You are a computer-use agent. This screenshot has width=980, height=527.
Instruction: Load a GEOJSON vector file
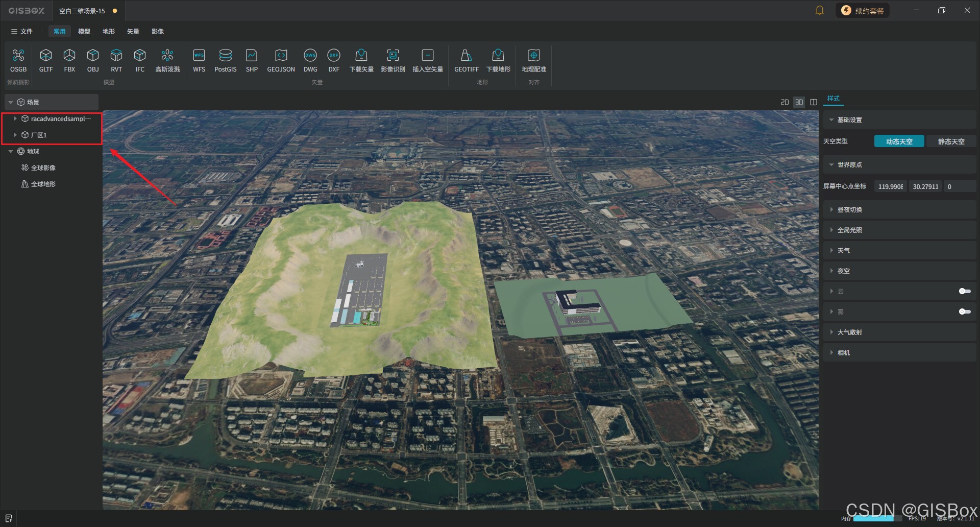(281, 60)
